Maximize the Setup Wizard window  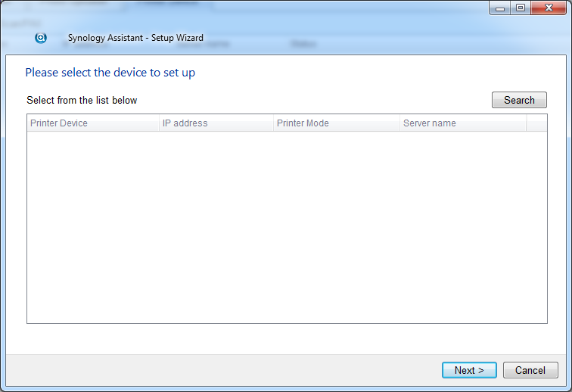tap(521, 8)
